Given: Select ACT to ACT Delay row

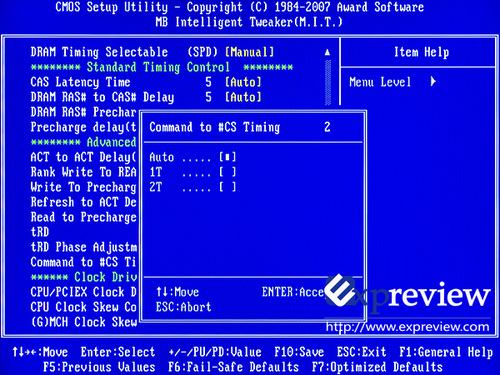Looking at the screenshot, I should click(x=83, y=157).
